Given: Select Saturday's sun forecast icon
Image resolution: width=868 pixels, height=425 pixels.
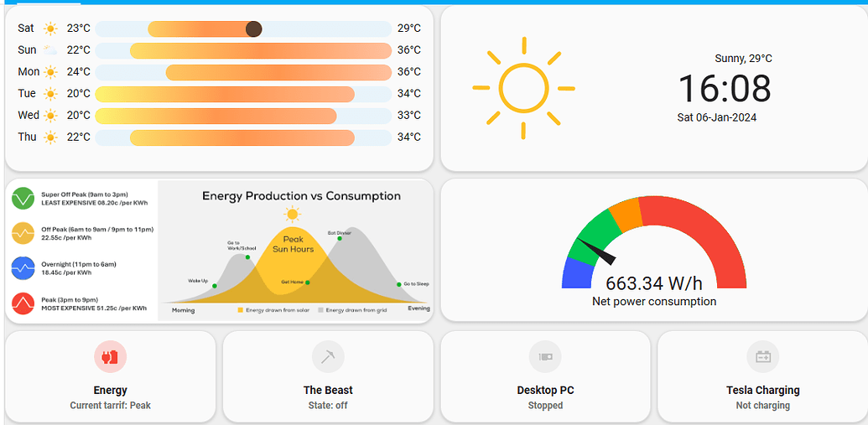Looking at the screenshot, I should [50, 29].
